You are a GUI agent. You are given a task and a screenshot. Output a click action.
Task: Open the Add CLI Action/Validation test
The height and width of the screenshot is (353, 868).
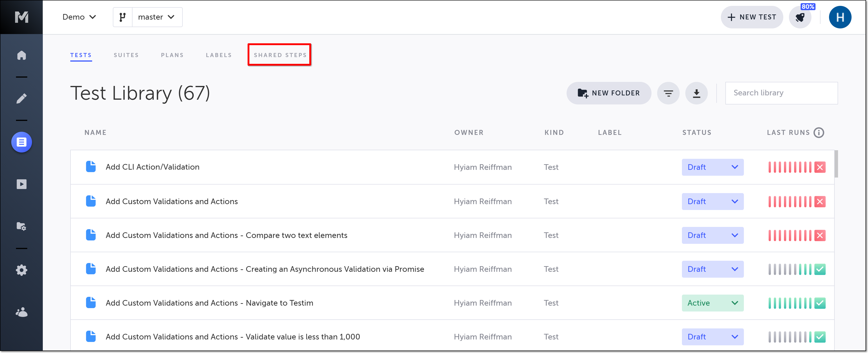[x=152, y=167]
